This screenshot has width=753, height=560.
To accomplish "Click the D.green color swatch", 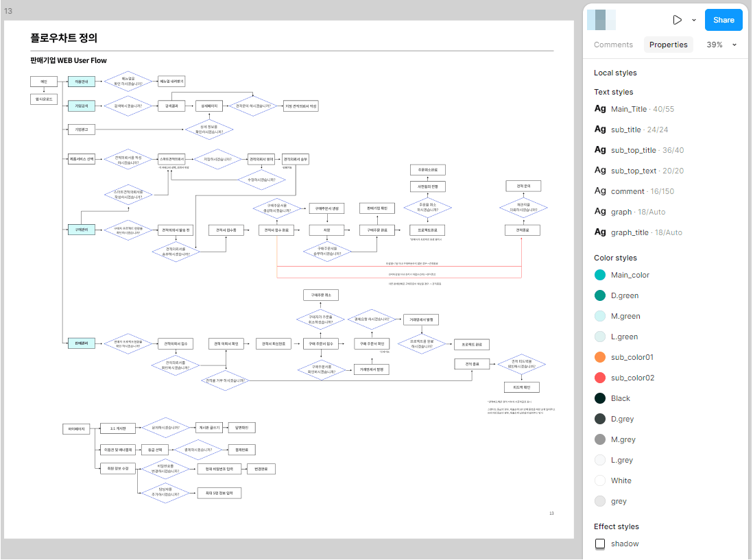I will (600, 295).
